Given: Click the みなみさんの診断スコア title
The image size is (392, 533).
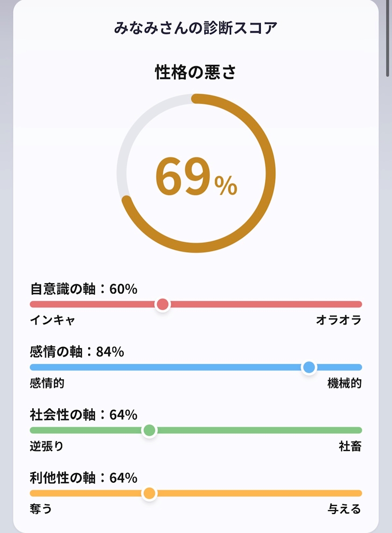Looking at the screenshot, I should (196, 28).
